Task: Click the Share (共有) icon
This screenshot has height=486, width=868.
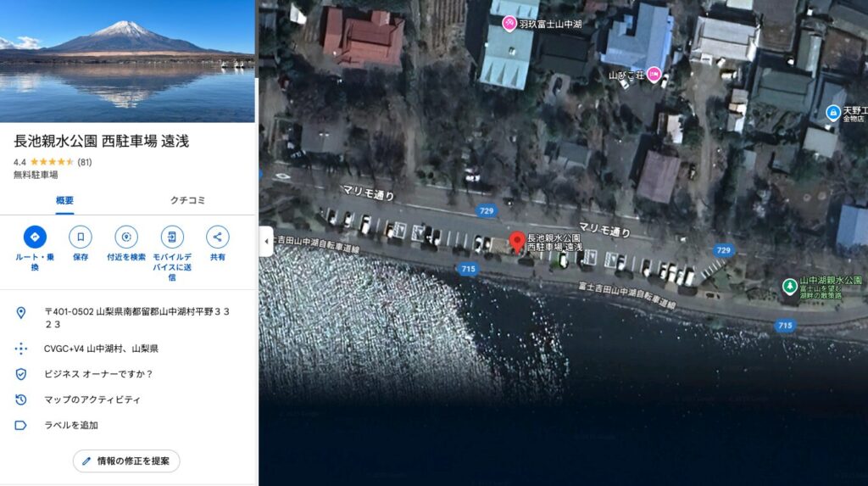Action: click(218, 237)
